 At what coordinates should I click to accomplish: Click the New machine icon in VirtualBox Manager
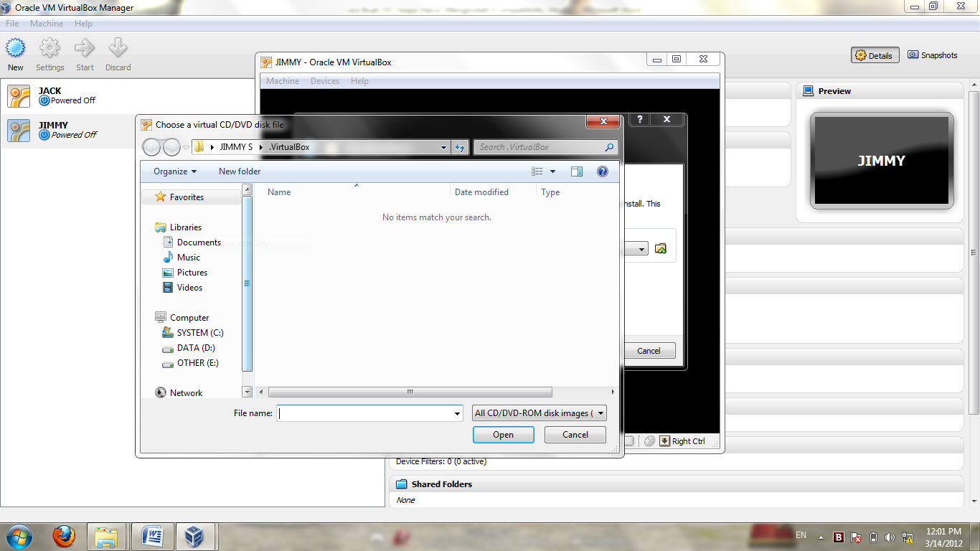(x=16, y=55)
